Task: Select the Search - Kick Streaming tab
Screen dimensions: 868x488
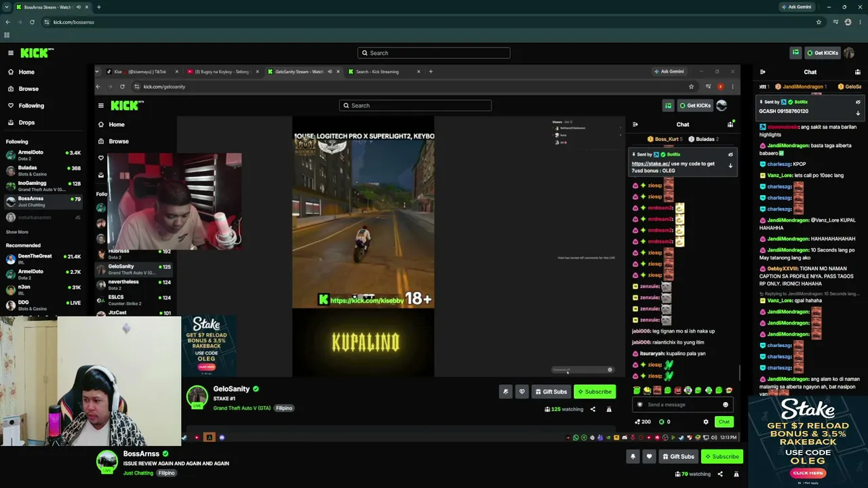Action: point(383,71)
